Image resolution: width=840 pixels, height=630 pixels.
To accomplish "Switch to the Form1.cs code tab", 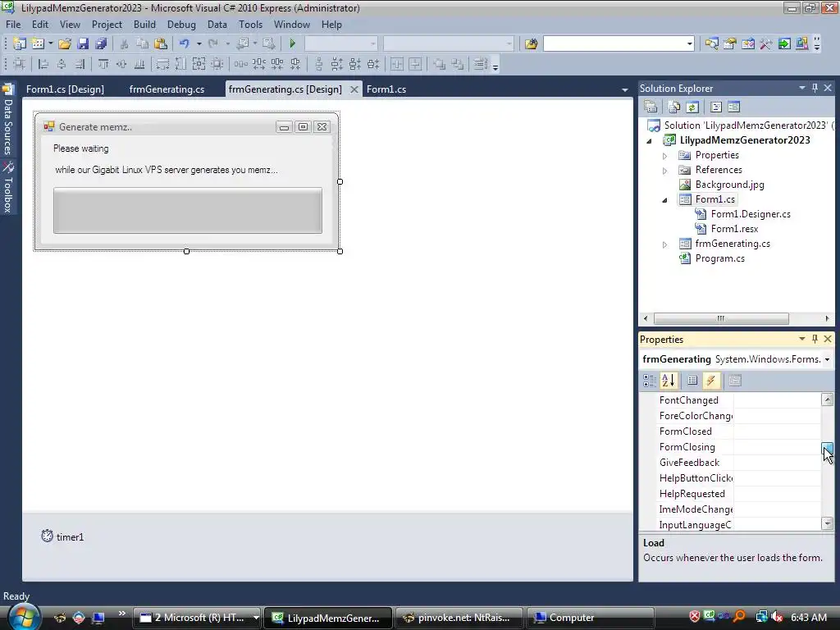I will (386, 89).
